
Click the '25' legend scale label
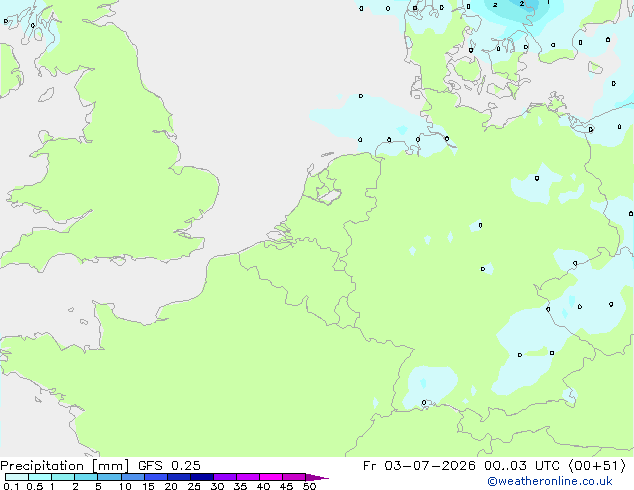(x=194, y=486)
